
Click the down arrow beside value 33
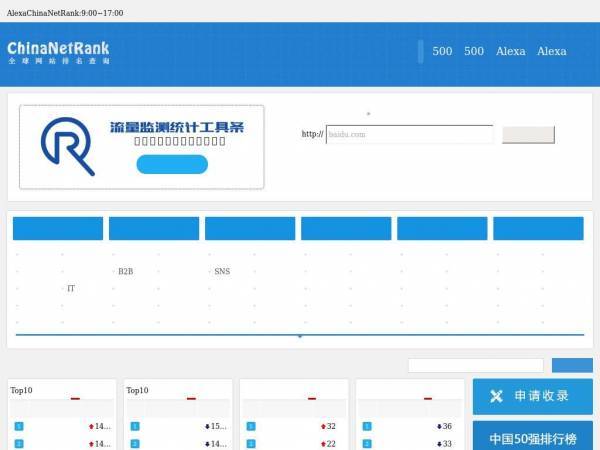click(x=439, y=444)
